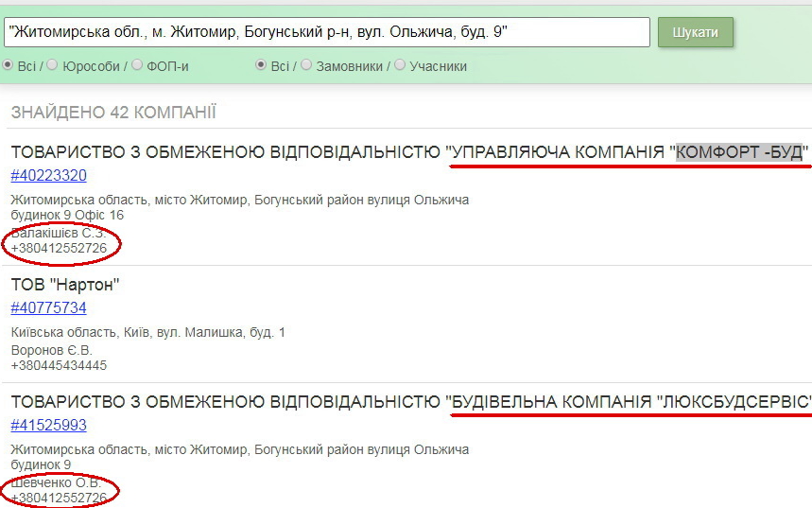Choose the Учасники radio option
Image resolution: width=812 pixels, height=508 pixels.
(x=401, y=65)
